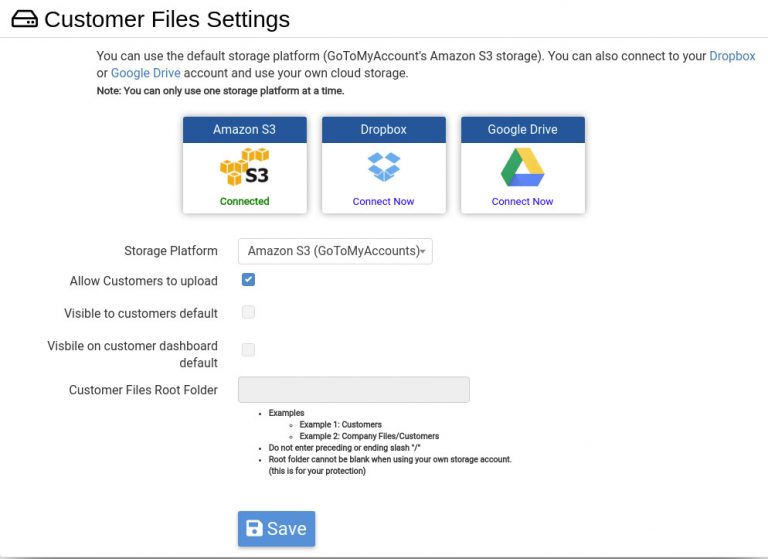Click the storage drive icon beside page title
The height and width of the screenshot is (559, 768).
pyautogui.click(x=24, y=19)
